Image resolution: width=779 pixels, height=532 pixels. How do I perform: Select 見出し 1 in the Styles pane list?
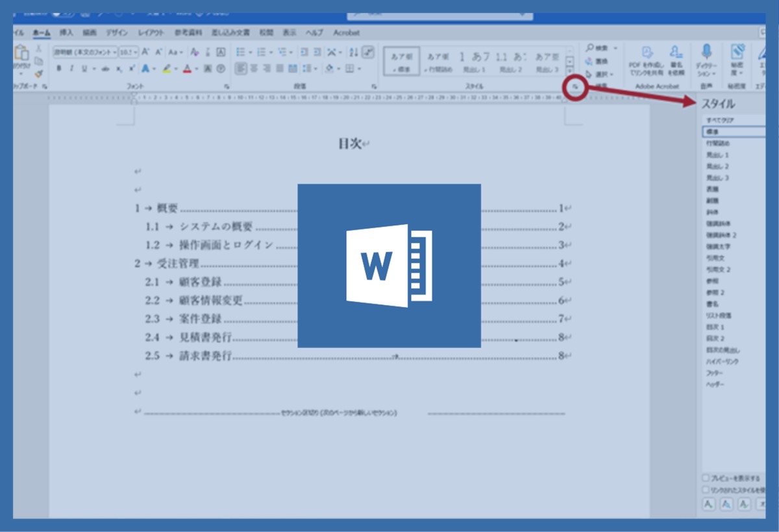717,155
